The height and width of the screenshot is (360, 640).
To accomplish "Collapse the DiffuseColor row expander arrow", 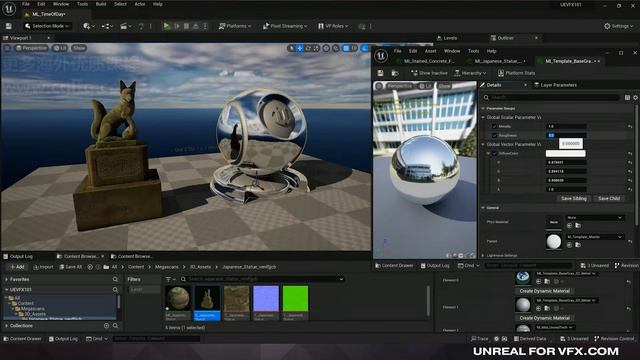I will (488, 153).
